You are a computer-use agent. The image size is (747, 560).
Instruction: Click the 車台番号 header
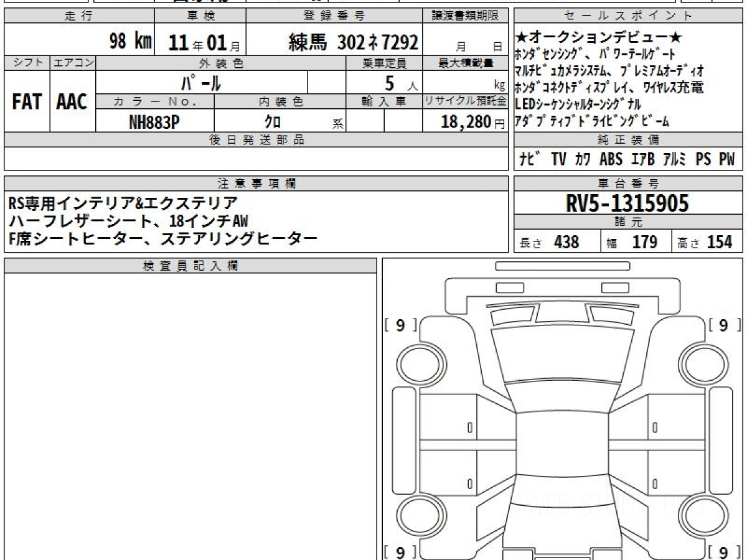click(x=629, y=183)
